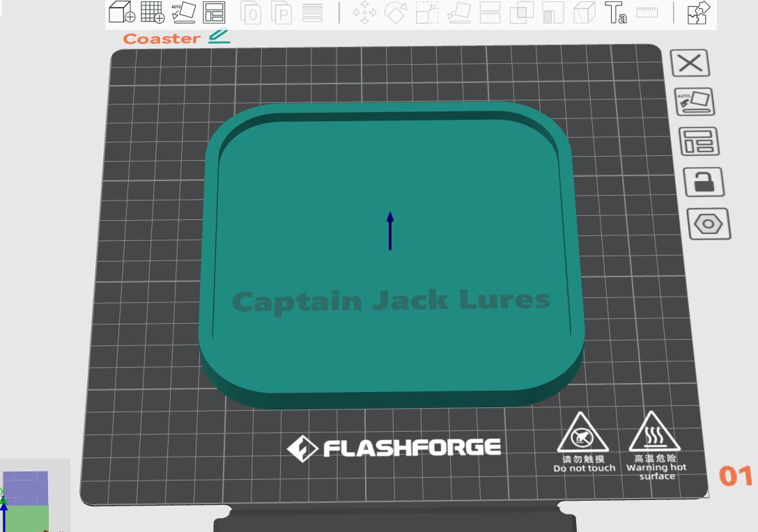
Task: Auto orient objects on plate 01
Action: [694, 102]
